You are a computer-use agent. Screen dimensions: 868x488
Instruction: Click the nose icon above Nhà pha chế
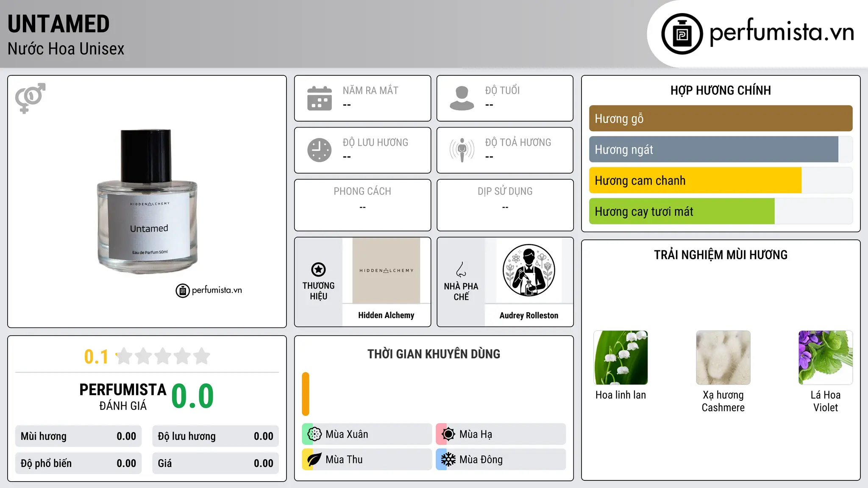tap(461, 269)
